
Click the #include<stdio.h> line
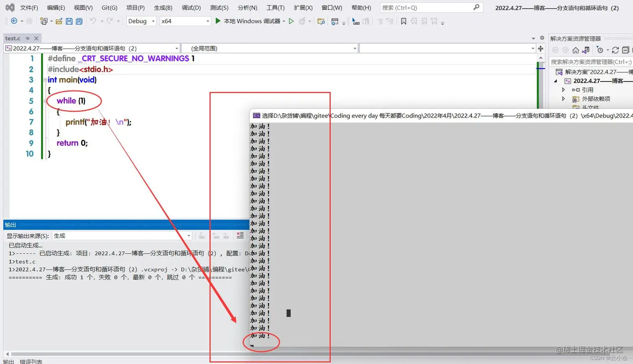pos(80,69)
